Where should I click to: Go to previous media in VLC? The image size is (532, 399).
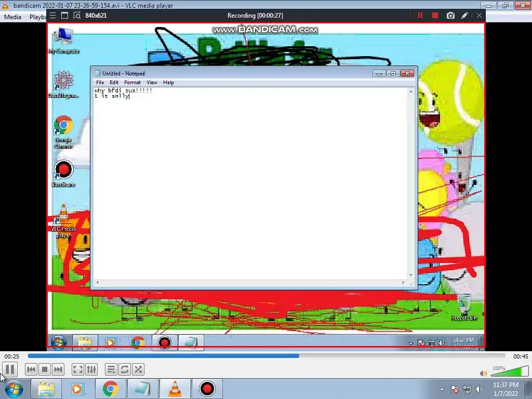click(31, 369)
